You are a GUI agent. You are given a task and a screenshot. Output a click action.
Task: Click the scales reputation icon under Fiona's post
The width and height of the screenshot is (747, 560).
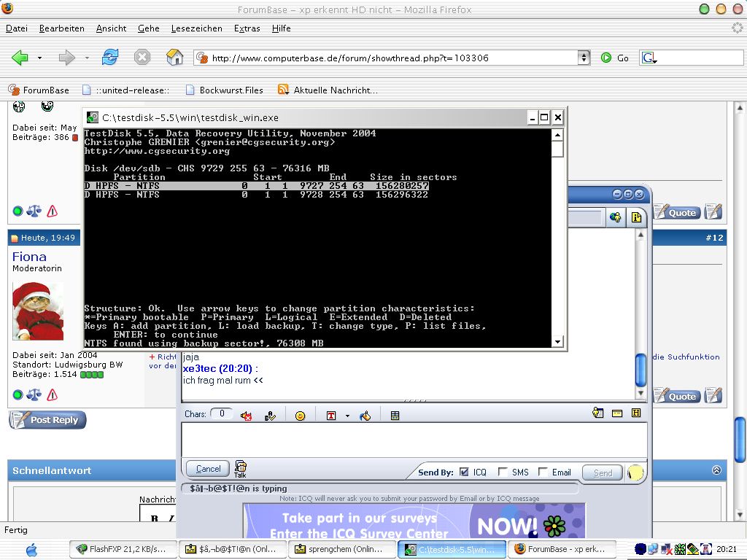point(34,394)
